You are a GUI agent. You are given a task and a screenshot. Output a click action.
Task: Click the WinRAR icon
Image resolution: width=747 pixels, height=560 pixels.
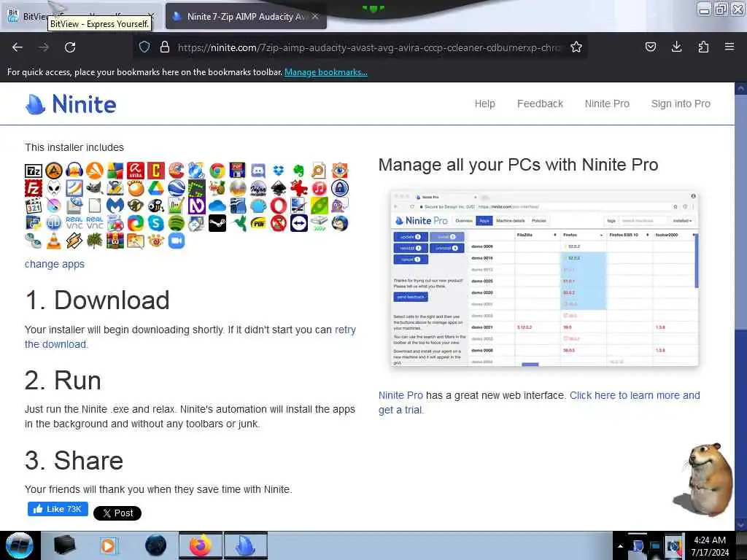click(x=115, y=241)
